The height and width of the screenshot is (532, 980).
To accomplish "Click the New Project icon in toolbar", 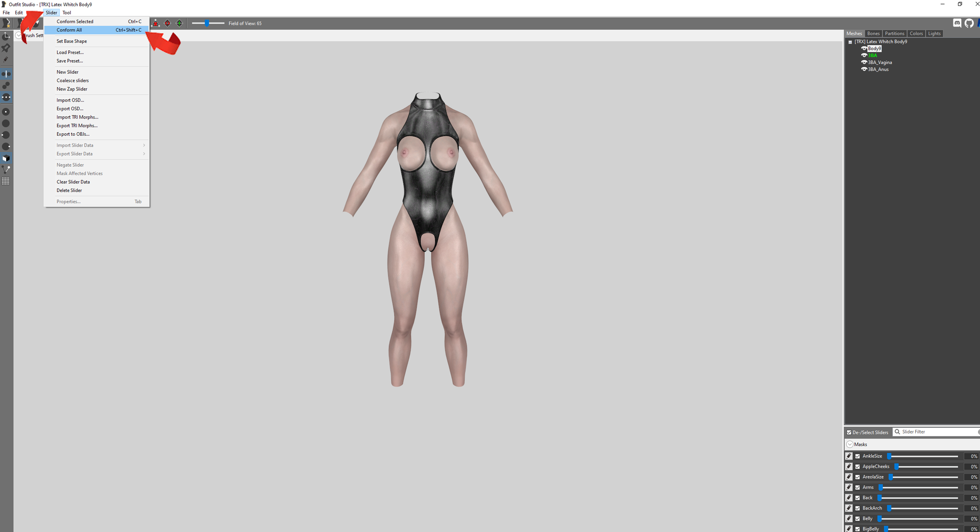I will click(x=6, y=23).
